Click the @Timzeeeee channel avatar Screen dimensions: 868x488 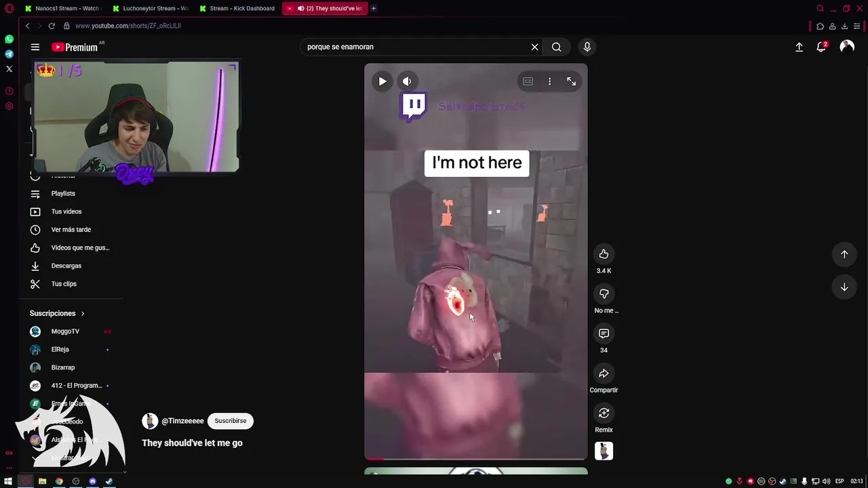pyautogui.click(x=150, y=421)
